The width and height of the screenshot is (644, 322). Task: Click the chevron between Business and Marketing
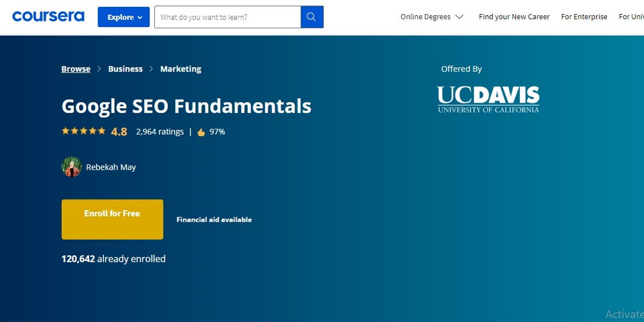(151, 69)
